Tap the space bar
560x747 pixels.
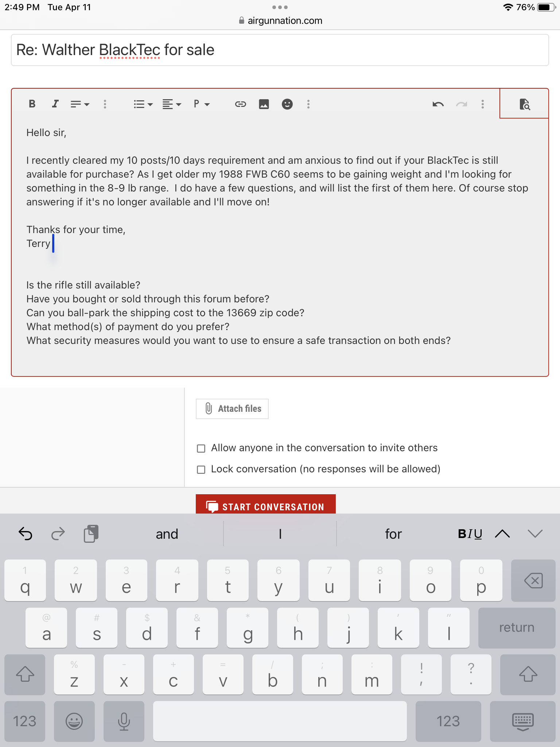point(280,721)
